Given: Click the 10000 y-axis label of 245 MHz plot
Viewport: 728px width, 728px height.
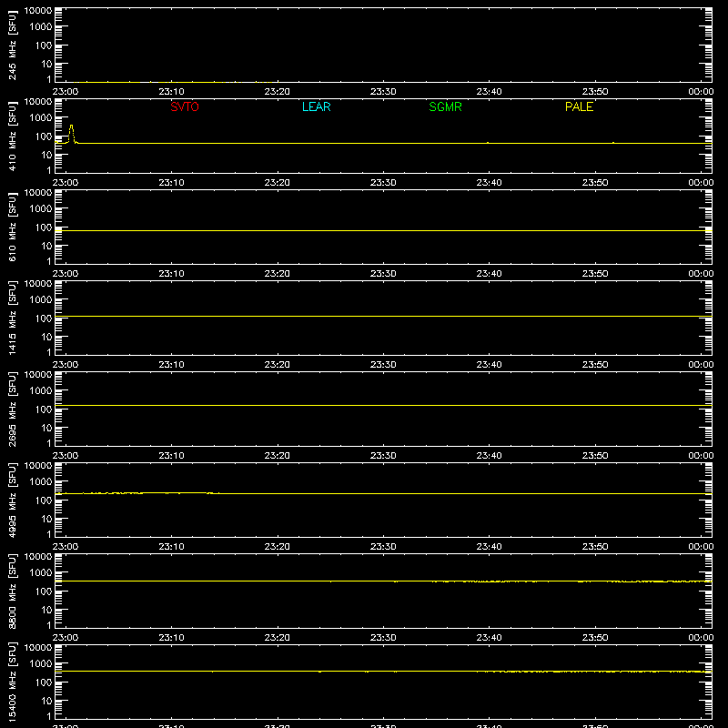Looking at the screenshot, I should coord(38,11).
